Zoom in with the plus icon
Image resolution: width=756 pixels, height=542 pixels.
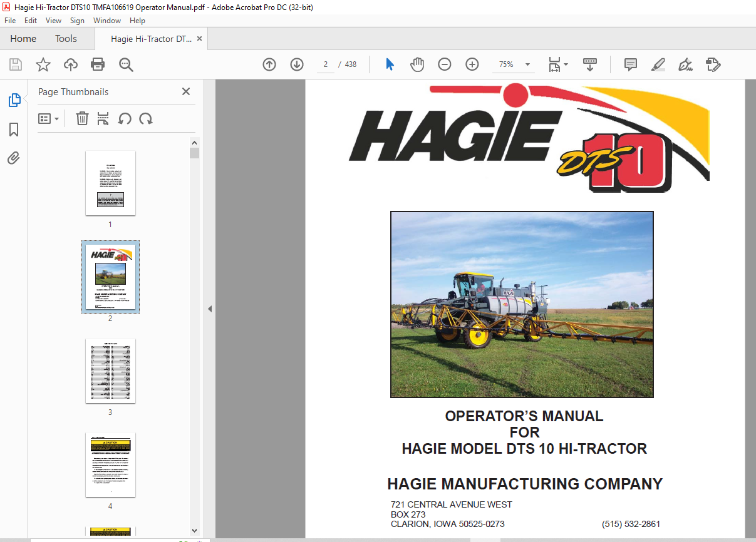(472, 64)
